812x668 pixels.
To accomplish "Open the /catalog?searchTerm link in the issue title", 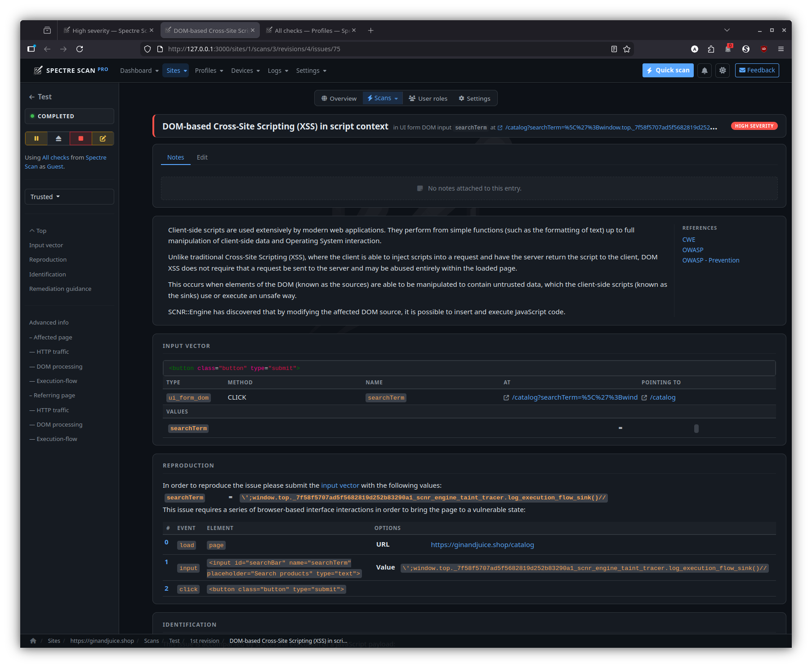I will point(611,128).
